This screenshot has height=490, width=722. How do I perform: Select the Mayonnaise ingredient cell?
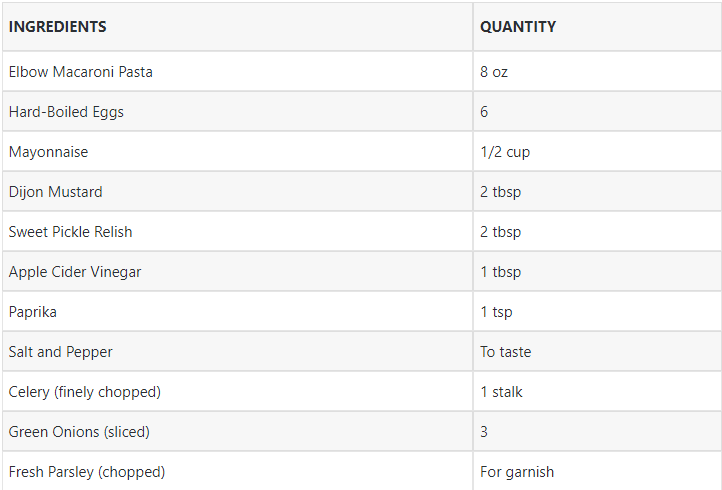pos(48,152)
